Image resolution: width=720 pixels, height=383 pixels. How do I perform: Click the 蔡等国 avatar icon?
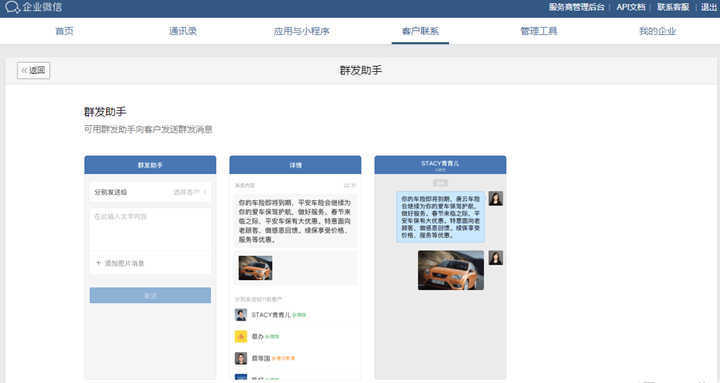pos(241,358)
